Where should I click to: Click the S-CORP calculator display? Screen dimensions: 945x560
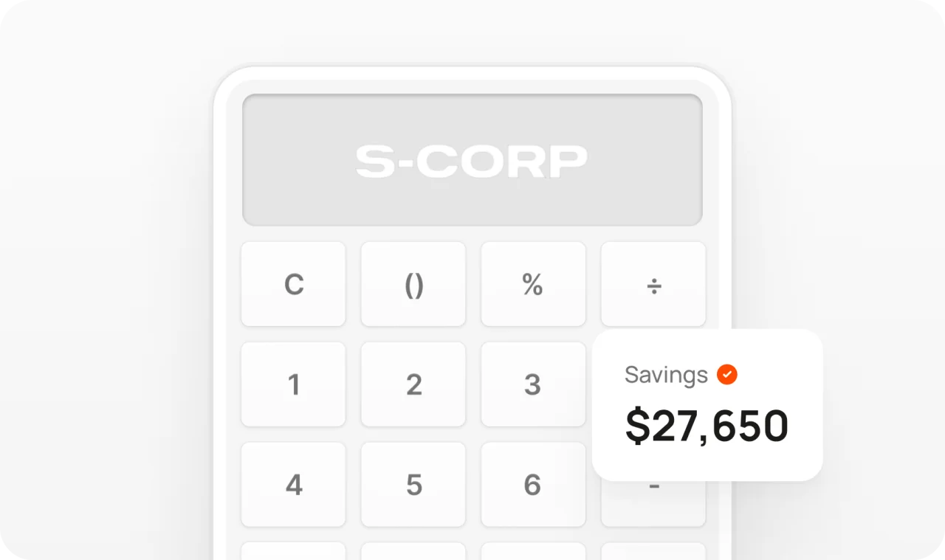coord(472,160)
